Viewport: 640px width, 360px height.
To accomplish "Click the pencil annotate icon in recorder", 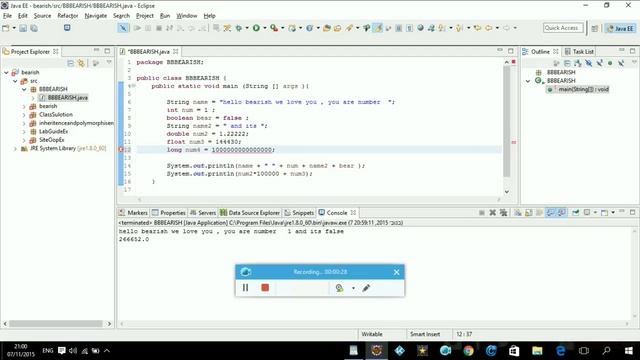I will [366, 288].
